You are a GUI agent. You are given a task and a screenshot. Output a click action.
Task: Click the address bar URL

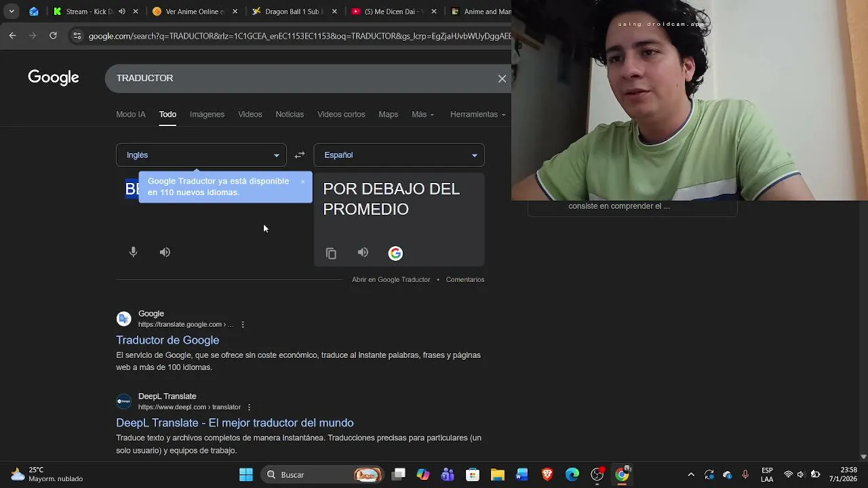click(x=300, y=36)
